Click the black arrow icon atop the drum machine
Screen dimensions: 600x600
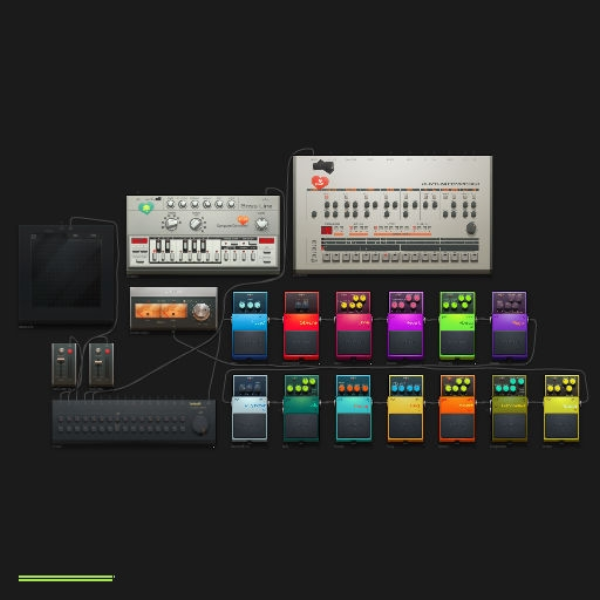323,166
